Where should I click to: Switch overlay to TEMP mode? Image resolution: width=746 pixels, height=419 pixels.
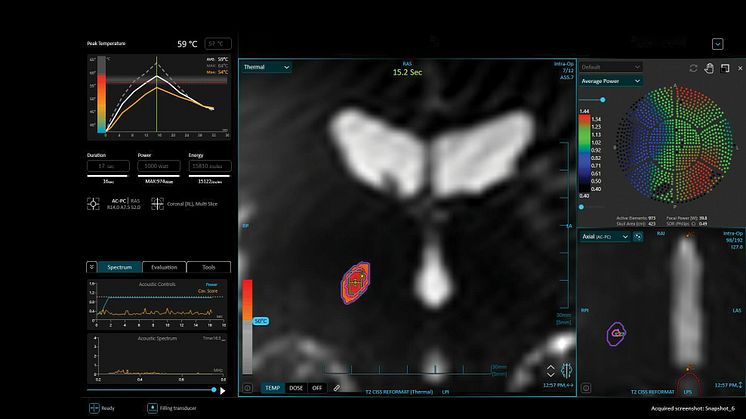[x=273, y=387]
